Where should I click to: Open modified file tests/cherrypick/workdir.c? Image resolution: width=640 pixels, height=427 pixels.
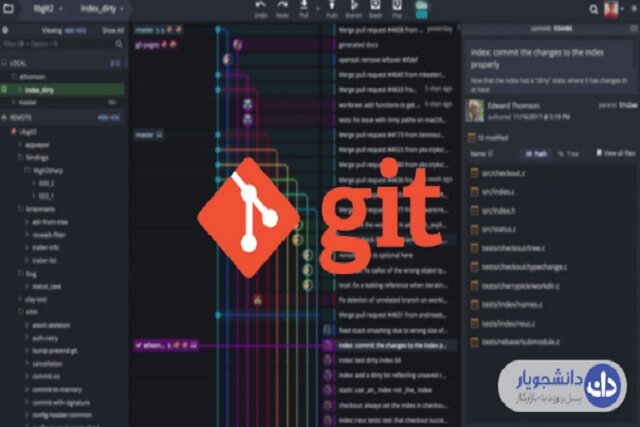(521, 286)
